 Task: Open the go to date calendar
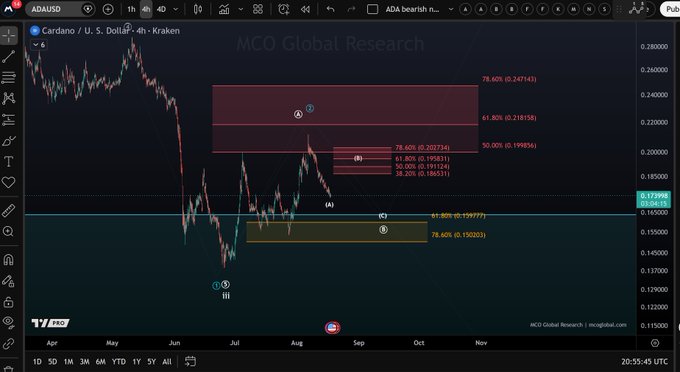190,361
